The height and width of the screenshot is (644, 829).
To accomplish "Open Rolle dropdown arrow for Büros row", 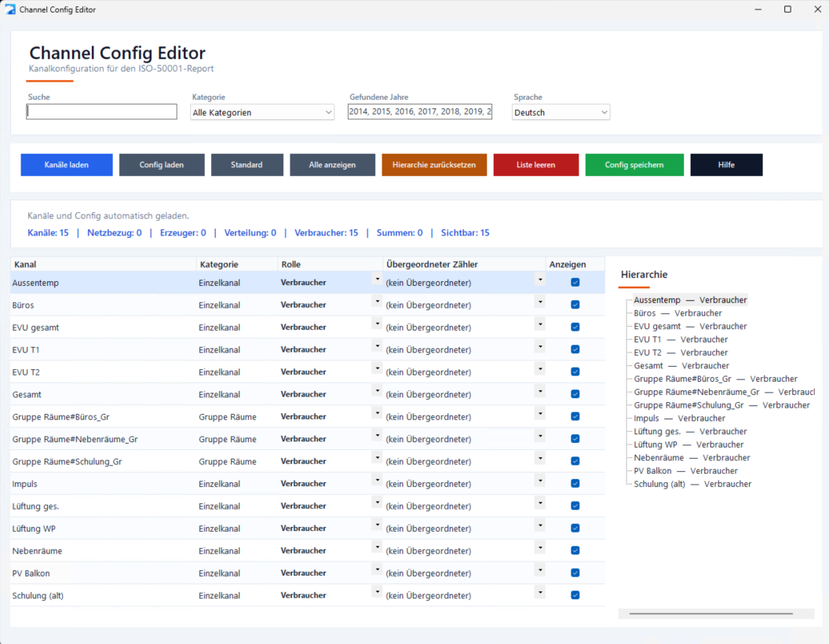I will tap(377, 302).
